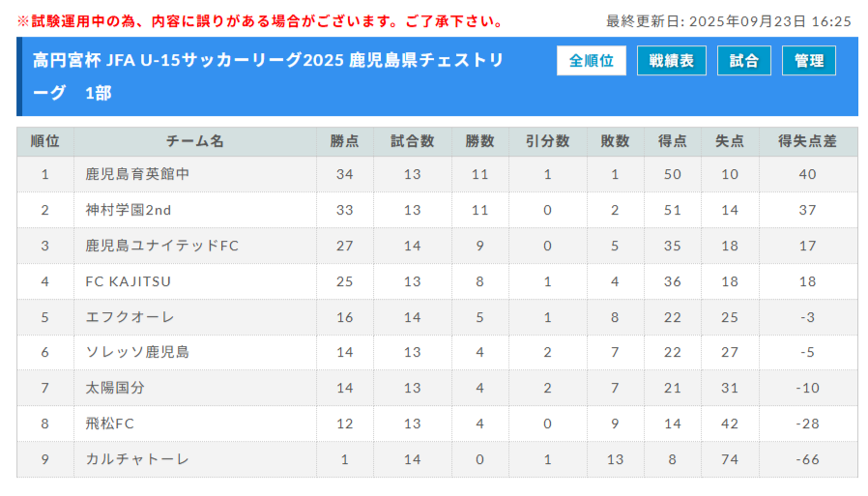Select team 飛松FC
The height and width of the screenshot is (496, 868).
coord(109,423)
